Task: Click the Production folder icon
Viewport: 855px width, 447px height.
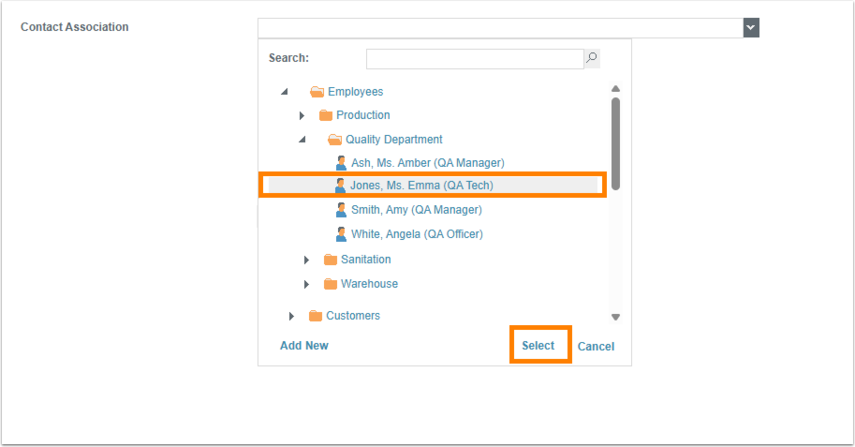Action: [326, 116]
